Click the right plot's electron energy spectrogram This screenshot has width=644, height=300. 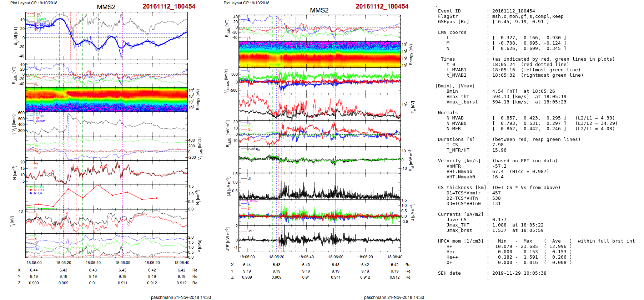coord(320,54)
